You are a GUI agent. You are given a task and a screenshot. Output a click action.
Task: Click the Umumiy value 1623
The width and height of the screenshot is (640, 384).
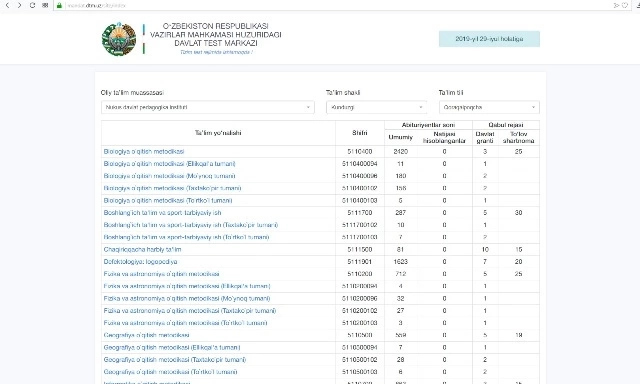coord(400,262)
